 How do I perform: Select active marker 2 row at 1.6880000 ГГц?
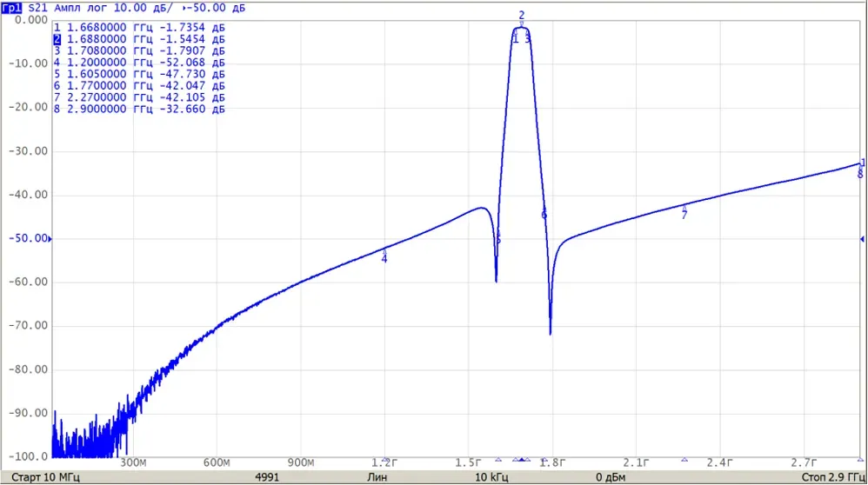139,39
